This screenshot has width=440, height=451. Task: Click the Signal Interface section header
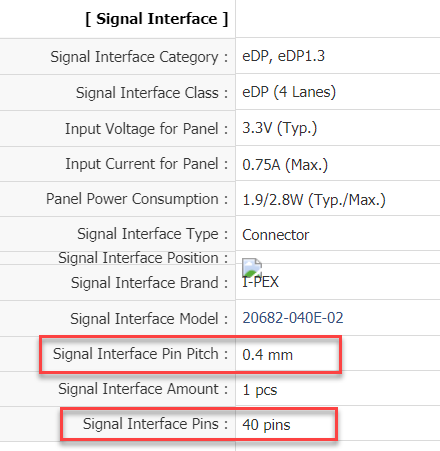coord(157,19)
